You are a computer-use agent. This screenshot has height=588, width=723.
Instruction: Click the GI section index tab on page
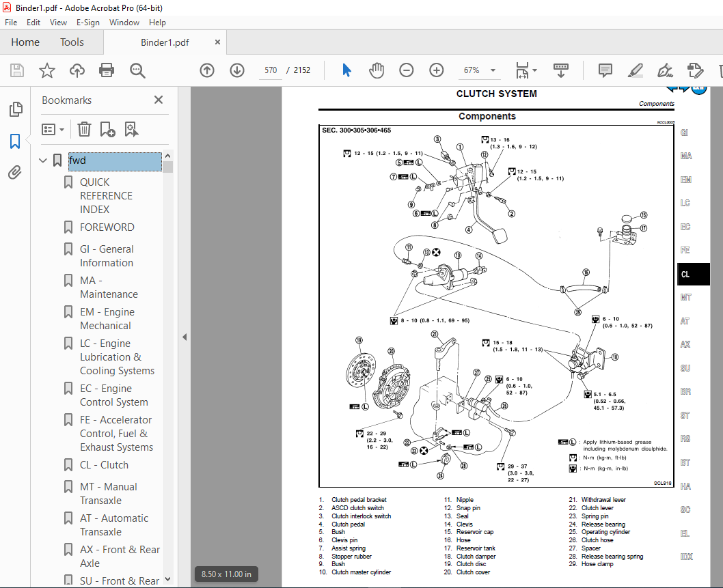684,132
